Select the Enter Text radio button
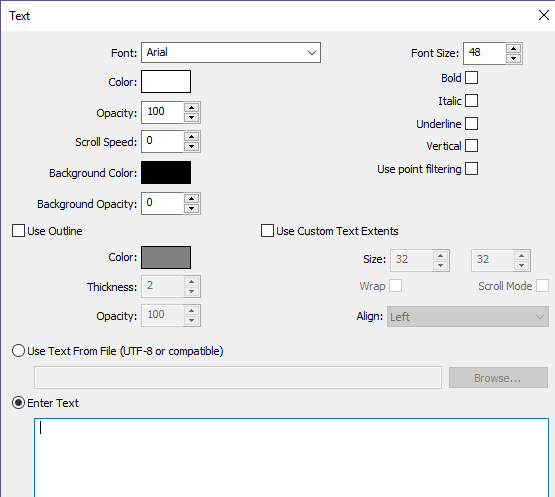The width and height of the screenshot is (555, 497). (x=18, y=402)
